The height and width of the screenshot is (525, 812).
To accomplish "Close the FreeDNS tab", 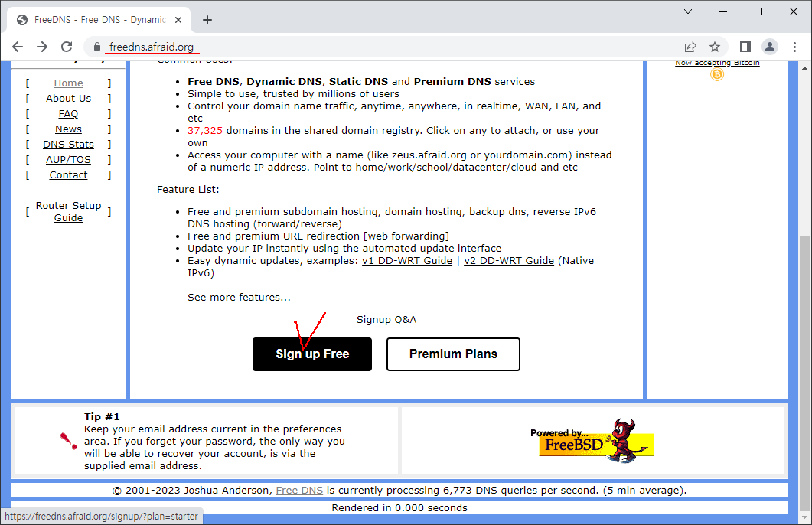I will coord(178,20).
